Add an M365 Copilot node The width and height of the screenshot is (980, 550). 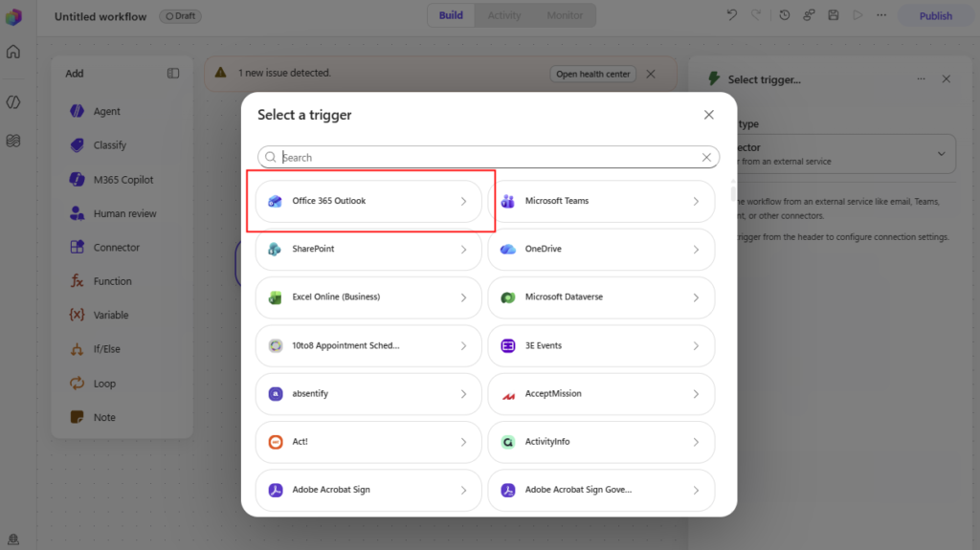tap(122, 180)
